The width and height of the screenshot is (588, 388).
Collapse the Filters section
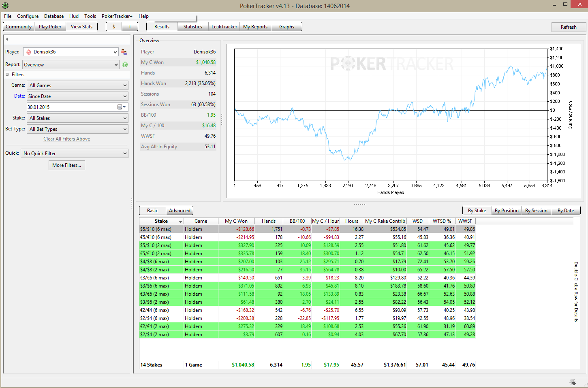[7, 75]
